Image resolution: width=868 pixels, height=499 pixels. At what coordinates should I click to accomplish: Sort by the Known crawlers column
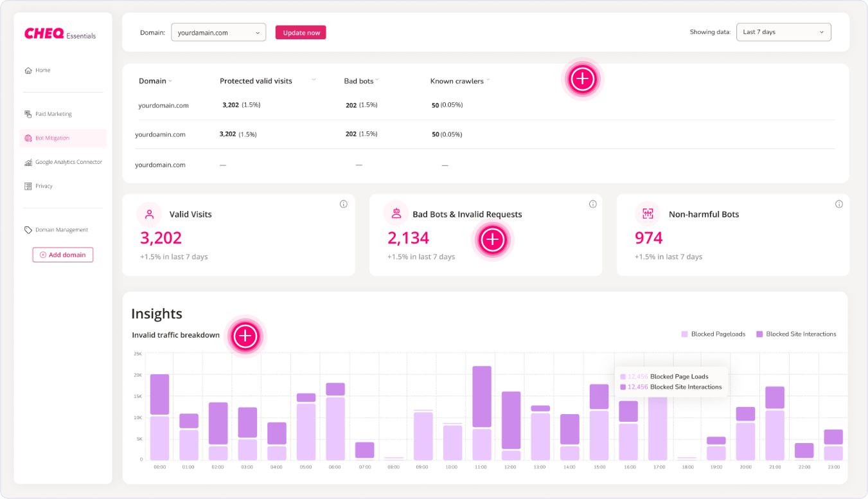(x=489, y=80)
